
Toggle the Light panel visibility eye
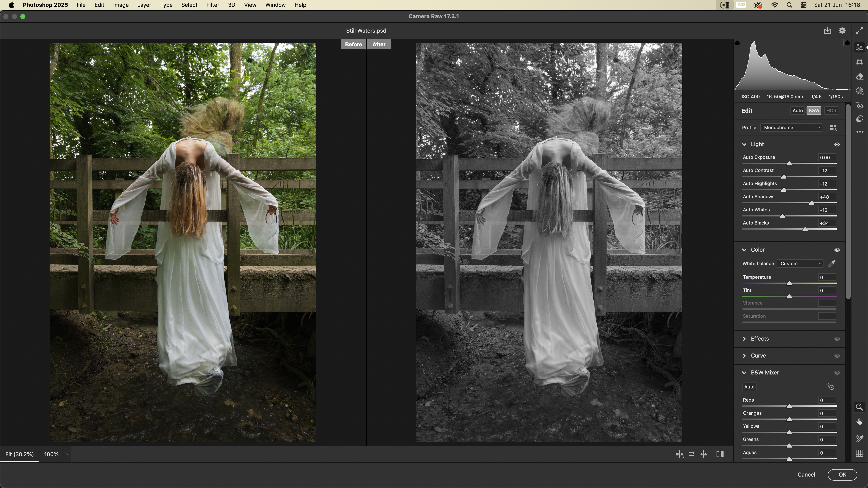pos(837,144)
